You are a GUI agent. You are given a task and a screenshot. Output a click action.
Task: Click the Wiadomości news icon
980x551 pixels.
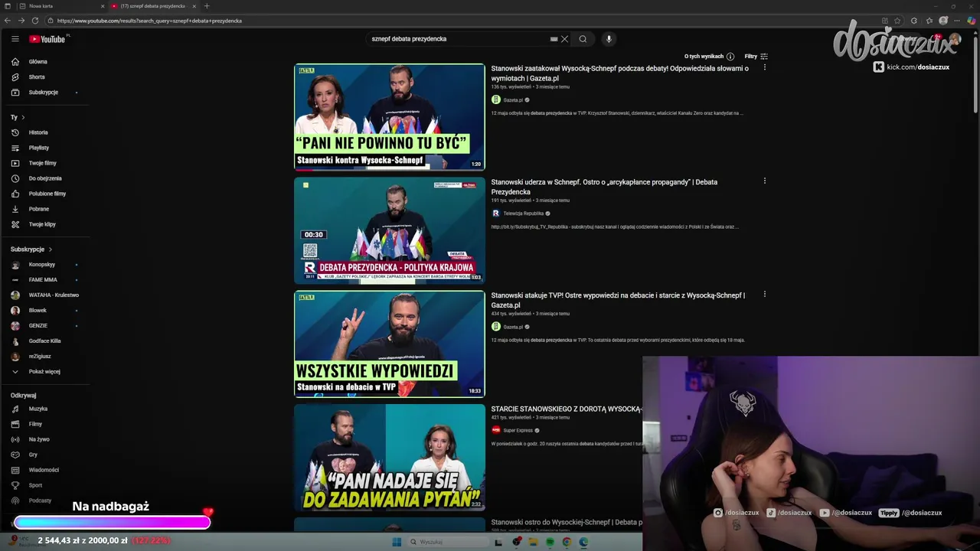click(15, 470)
